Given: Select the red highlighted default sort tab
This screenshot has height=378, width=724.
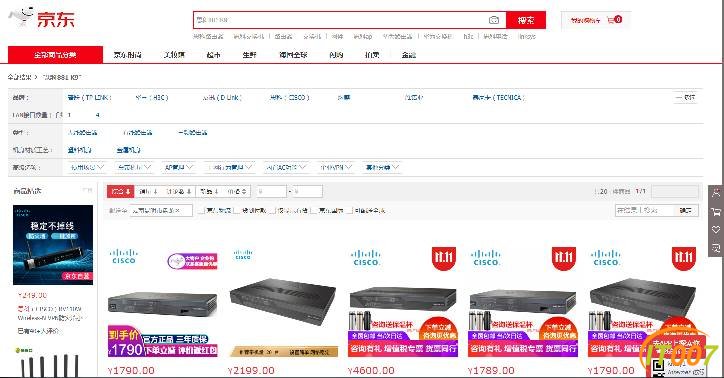Looking at the screenshot, I should (121, 191).
